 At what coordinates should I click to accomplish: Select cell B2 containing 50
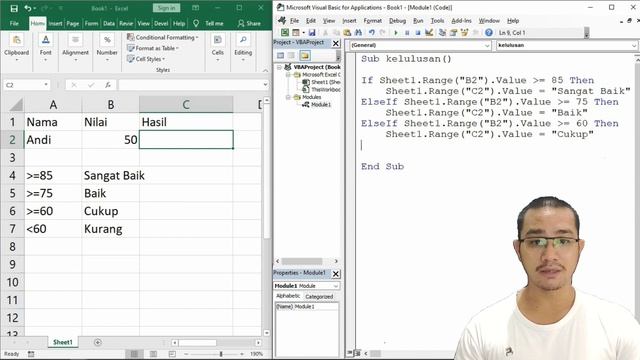pyautogui.click(x=110, y=140)
